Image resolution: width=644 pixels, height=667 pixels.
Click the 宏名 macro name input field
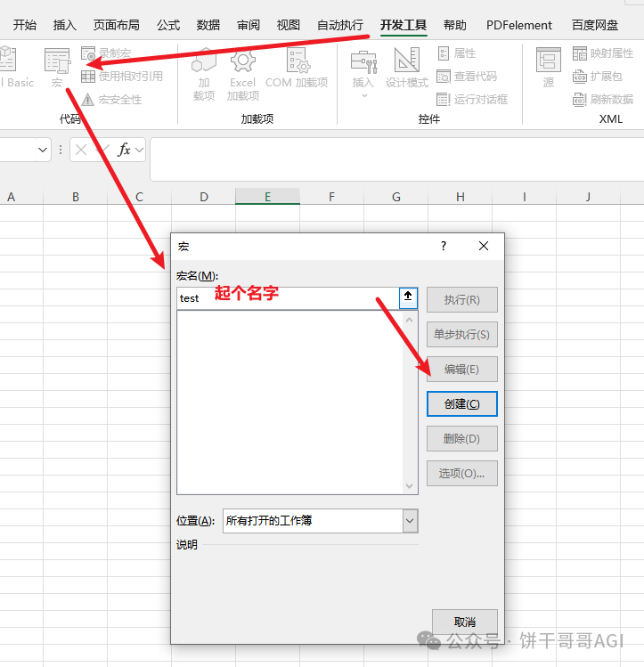tap(288, 298)
